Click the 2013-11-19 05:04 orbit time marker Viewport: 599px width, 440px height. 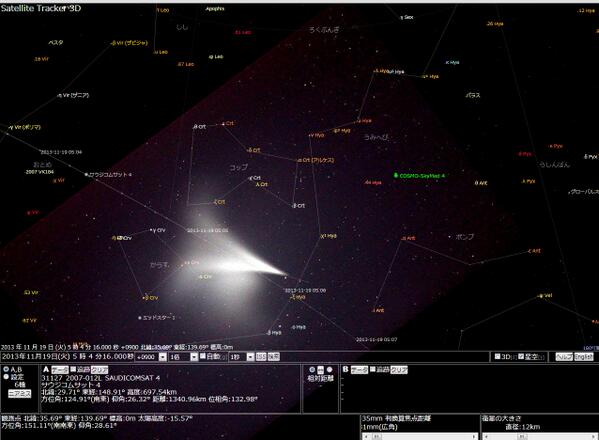coord(61,152)
